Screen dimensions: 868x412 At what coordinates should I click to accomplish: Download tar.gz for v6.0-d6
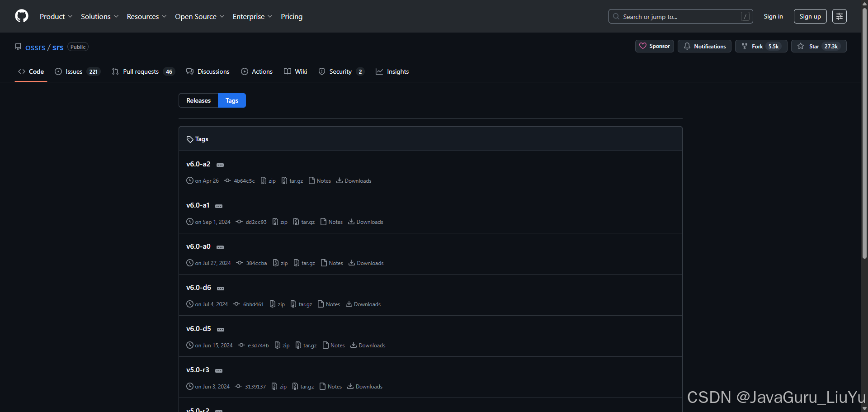[x=301, y=304]
